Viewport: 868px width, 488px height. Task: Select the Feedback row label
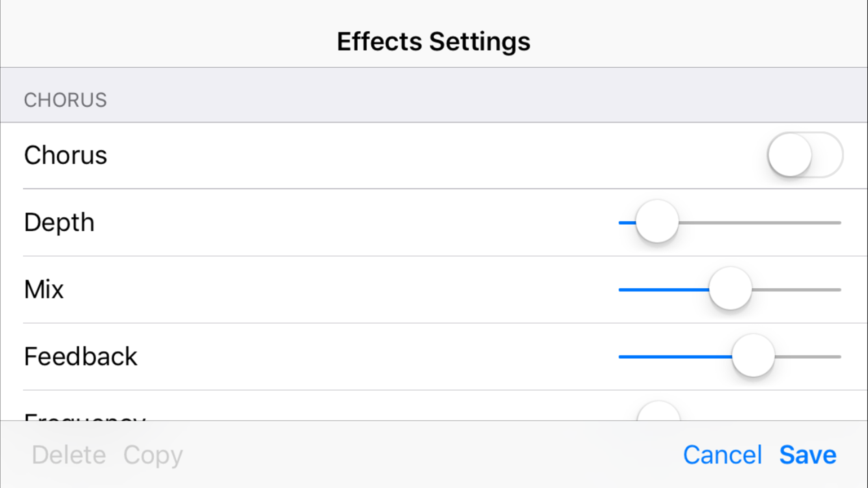coord(81,357)
